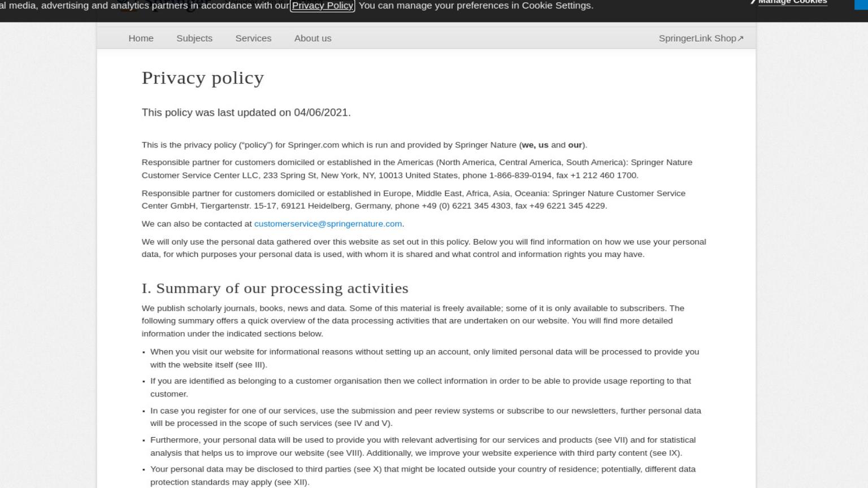Click the bullet starting 'When you visit our website'
Viewport: 868px width, 488px height.
(424, 358)
